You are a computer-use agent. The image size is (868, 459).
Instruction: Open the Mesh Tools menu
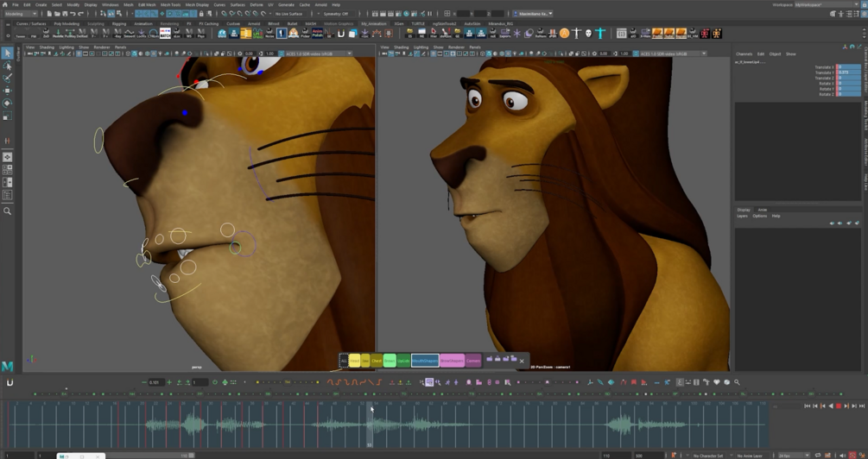point(170,4)
